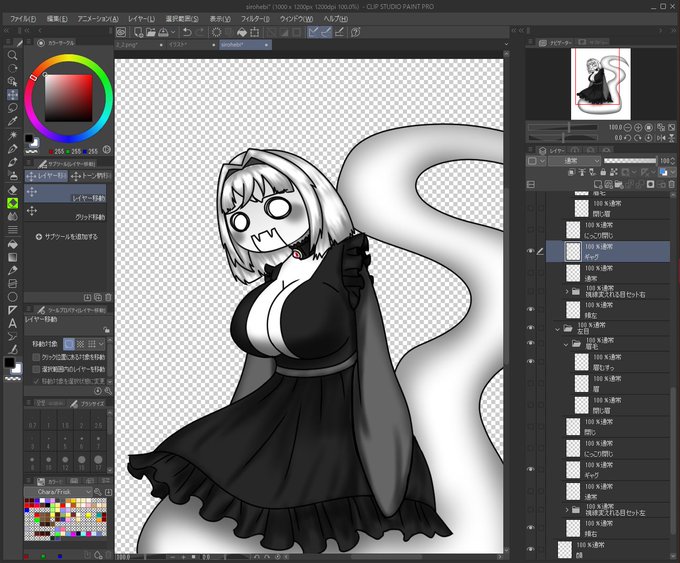Open the move target options dropdown arrow

point(101,344)
